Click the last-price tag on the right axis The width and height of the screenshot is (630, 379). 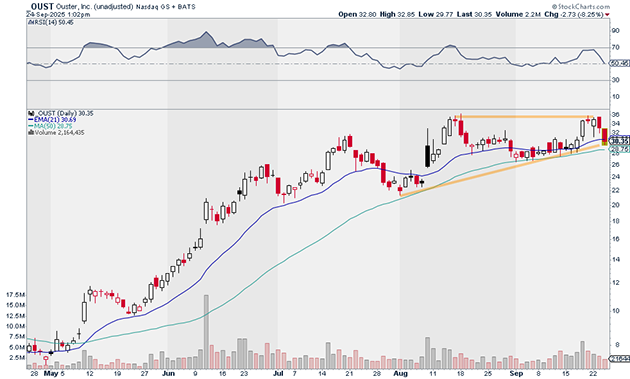click(619, 141)
